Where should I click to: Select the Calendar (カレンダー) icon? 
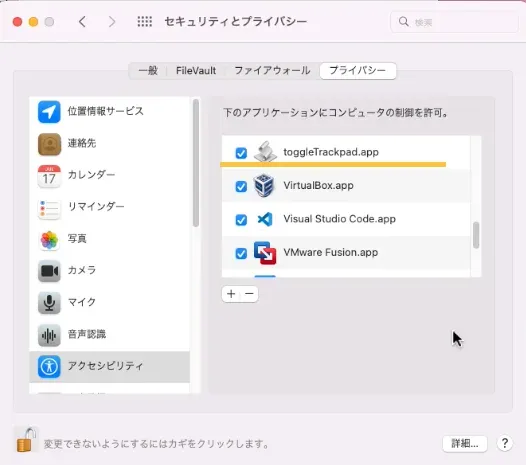(x=49, y=176)
